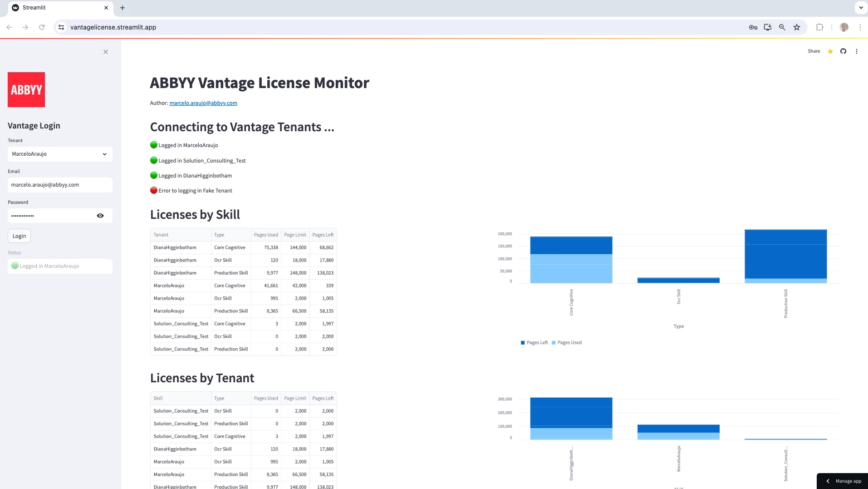Click the 41,661 Pages Used cell

(x=266, y=286)
